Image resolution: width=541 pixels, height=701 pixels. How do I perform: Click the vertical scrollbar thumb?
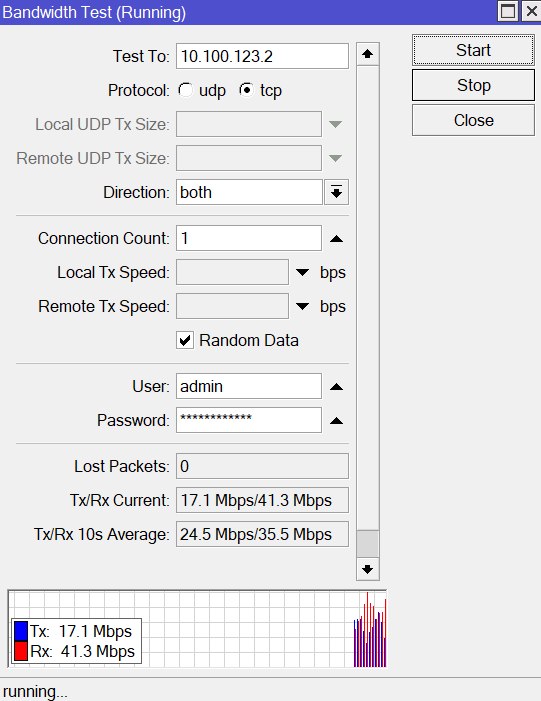point(368,544)
